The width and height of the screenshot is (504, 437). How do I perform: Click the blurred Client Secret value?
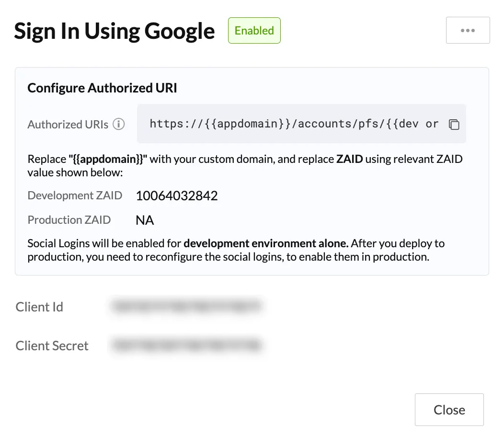click(x=187, y=345)
